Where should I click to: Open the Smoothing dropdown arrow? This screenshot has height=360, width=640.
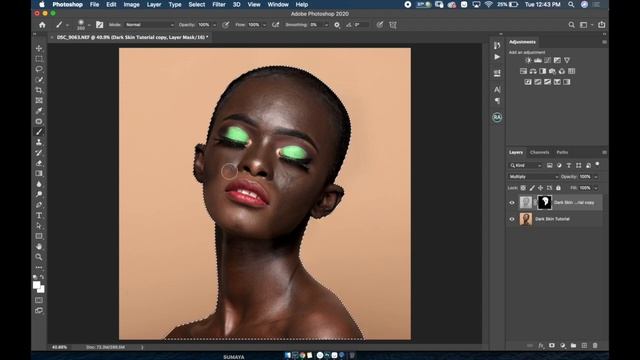[x=326, y=25]
